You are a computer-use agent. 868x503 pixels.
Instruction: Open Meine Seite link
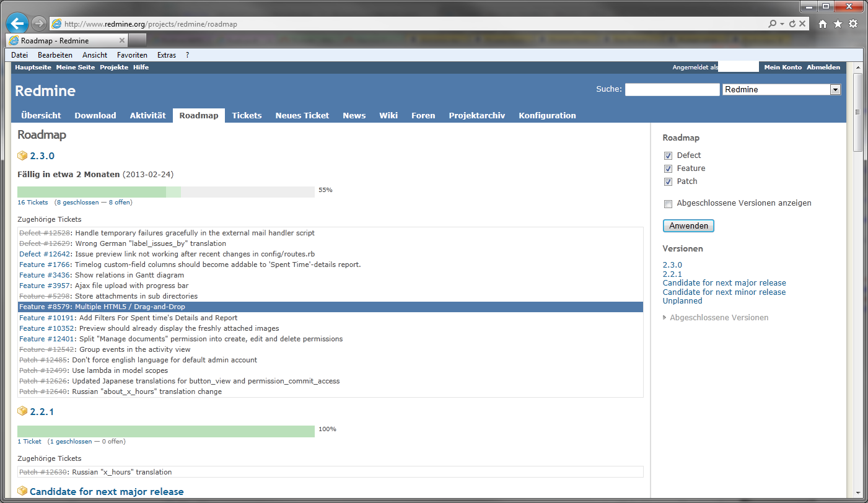click(x=76, y=67)
